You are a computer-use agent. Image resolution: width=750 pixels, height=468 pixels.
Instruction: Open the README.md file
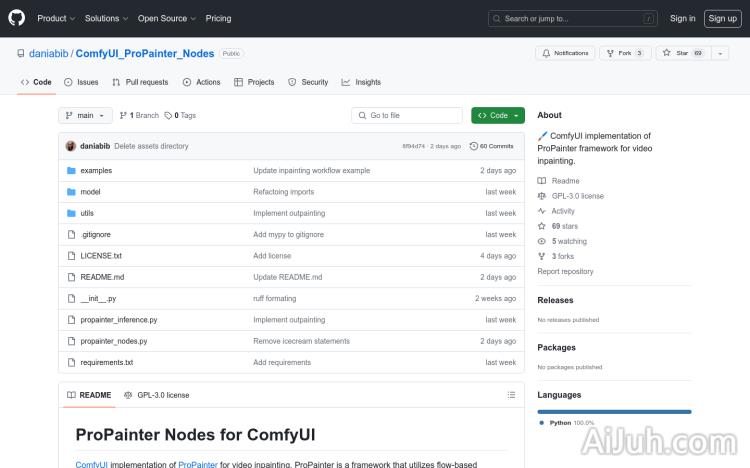pyautogui.click(x=102, y=277)
